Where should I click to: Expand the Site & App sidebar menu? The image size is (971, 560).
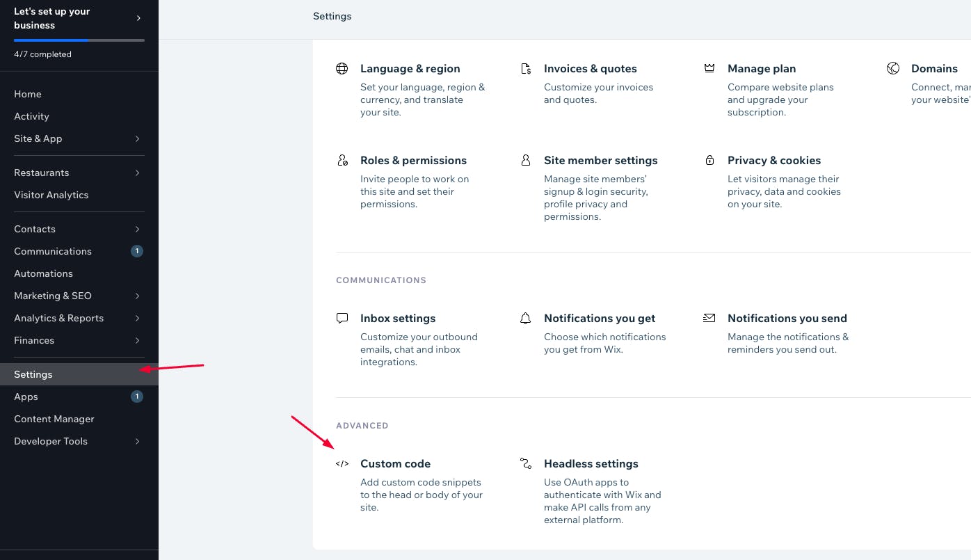point(137,138)
